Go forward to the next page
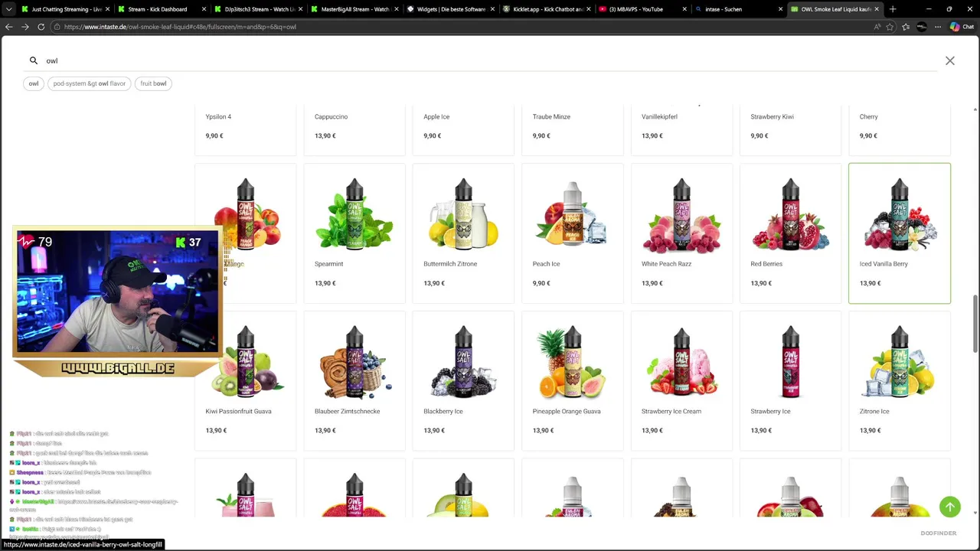 point(24,27)
